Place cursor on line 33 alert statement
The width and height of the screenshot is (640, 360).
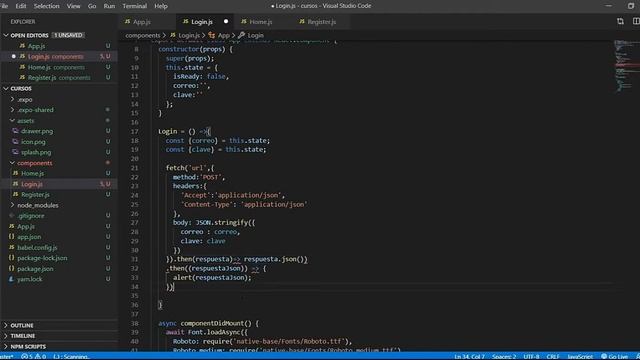pos(212,278)
